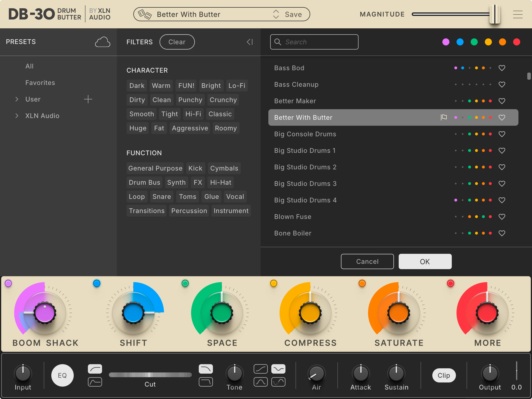Screen dimensions: 532x399
Task: Confirm with the OK button
Action: coord(425,261)
